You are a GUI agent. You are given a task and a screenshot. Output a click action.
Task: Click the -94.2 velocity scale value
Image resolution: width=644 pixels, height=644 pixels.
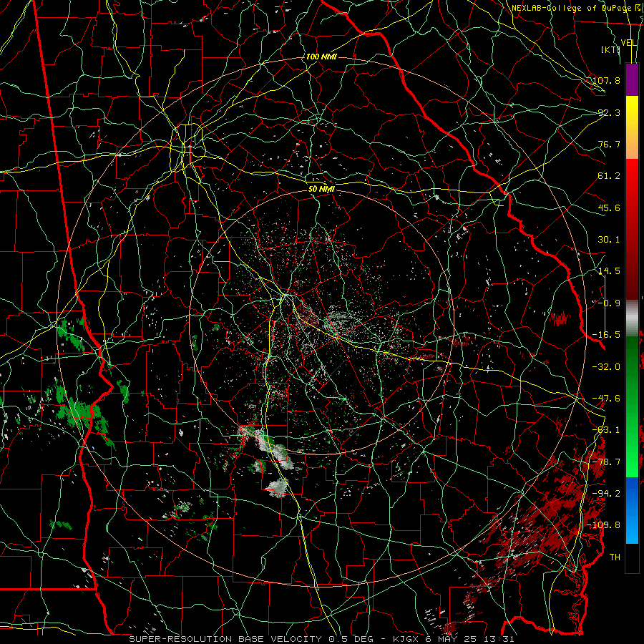click(x=607, y=494)
